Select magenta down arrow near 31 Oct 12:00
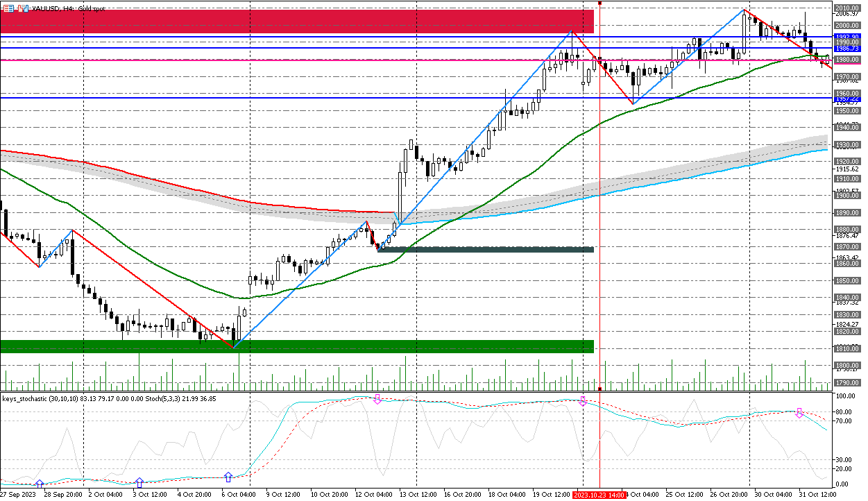This screenshot has width=868, height=501. [799, 413]
